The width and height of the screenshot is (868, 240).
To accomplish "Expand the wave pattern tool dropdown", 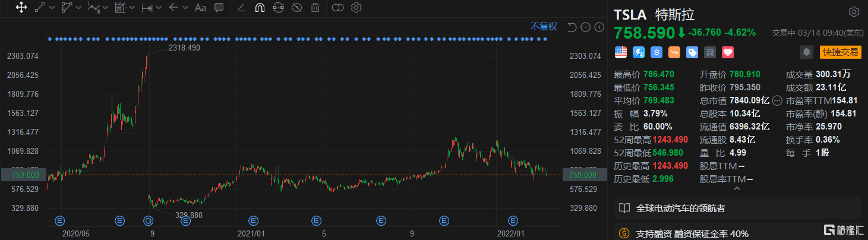I will [x=104, y=8].
